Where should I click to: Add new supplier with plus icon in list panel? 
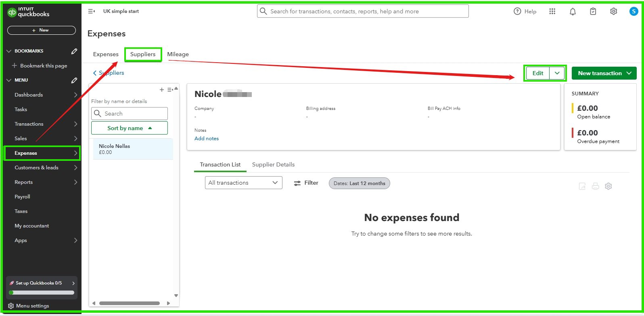tap(162, 90)
